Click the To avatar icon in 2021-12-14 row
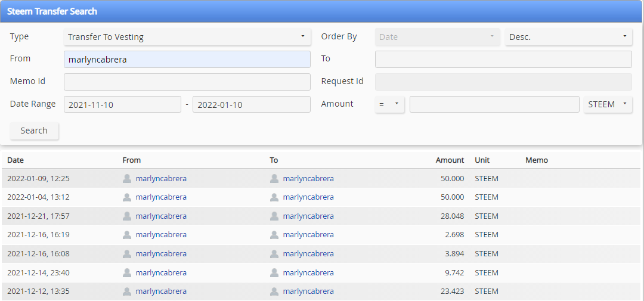 (274, 272)
